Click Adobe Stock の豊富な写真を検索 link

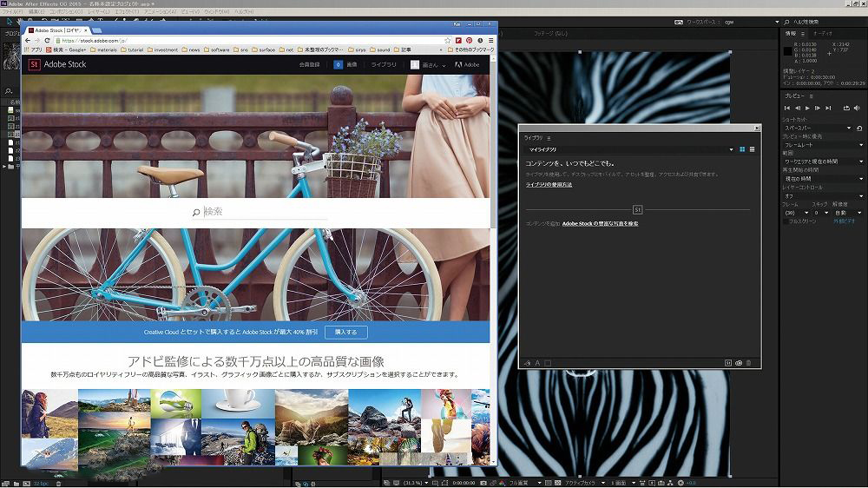click(600, 224)
